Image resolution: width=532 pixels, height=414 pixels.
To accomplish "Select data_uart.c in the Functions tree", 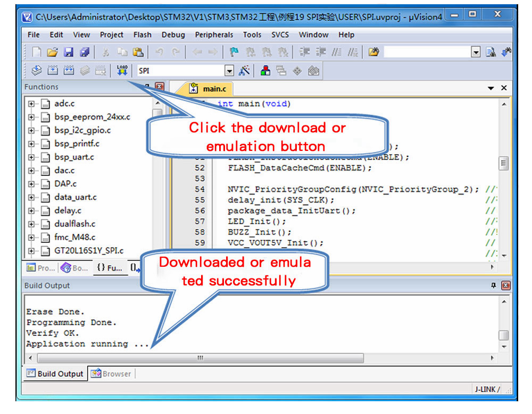I will [76, 197].
